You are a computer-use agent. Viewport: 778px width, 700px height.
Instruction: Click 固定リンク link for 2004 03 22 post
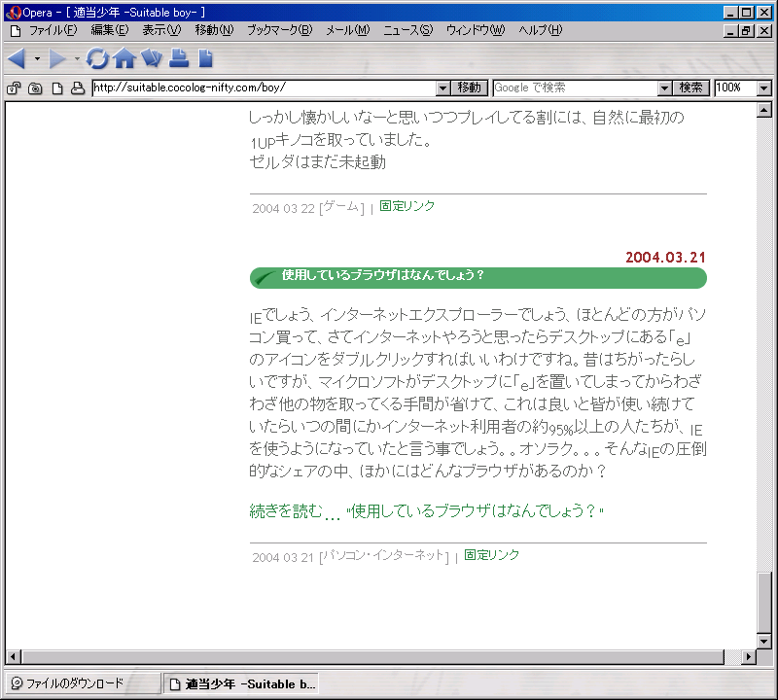click(x=407, y=206)
